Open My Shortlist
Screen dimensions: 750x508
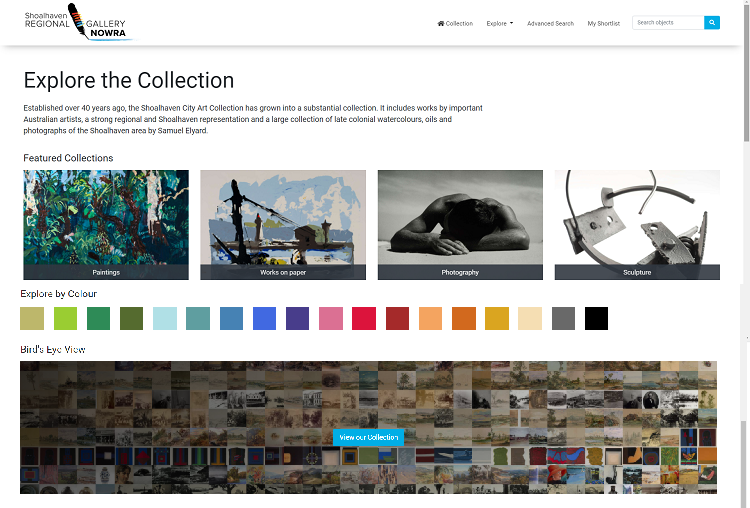[604, 23]
